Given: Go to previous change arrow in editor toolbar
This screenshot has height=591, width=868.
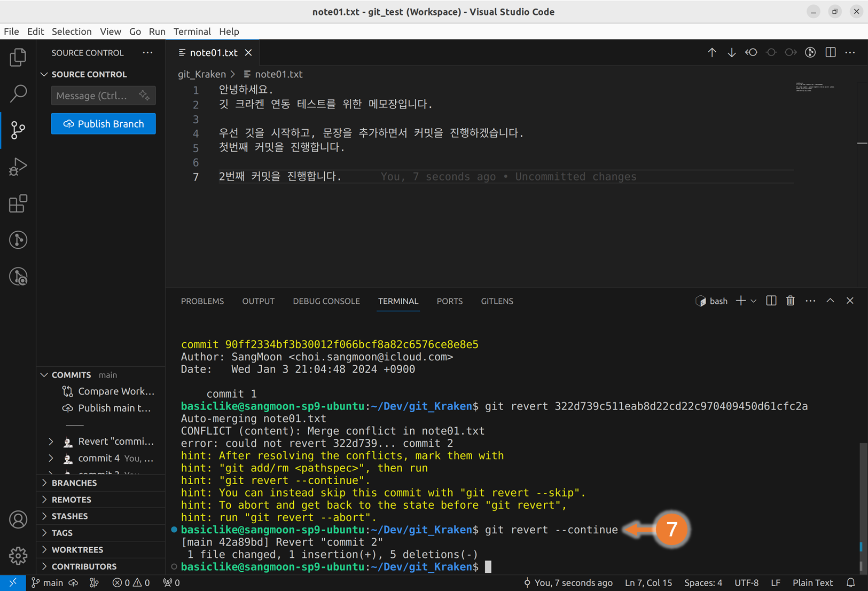Looking at the screenshot, I should (x=712, y=52).
